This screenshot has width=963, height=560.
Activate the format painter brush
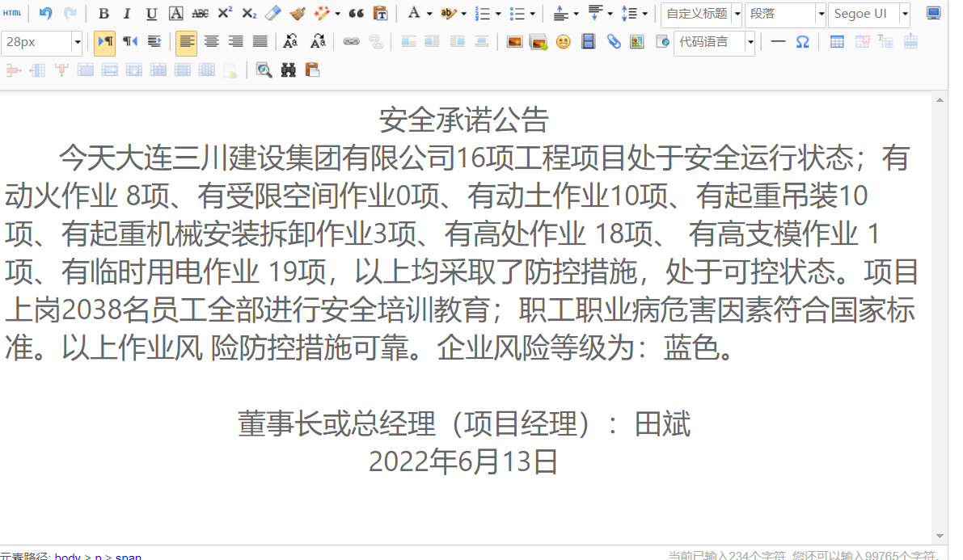pos(298,13)
